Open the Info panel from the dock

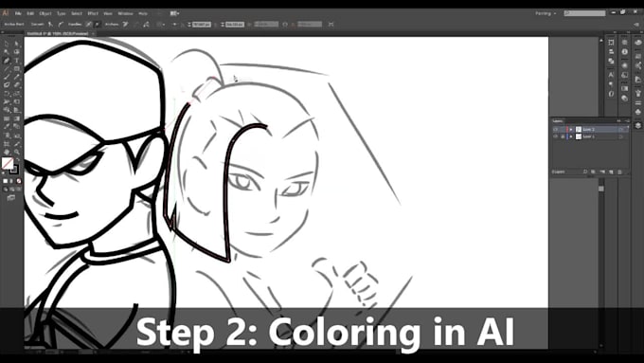(x=625, y=52)
